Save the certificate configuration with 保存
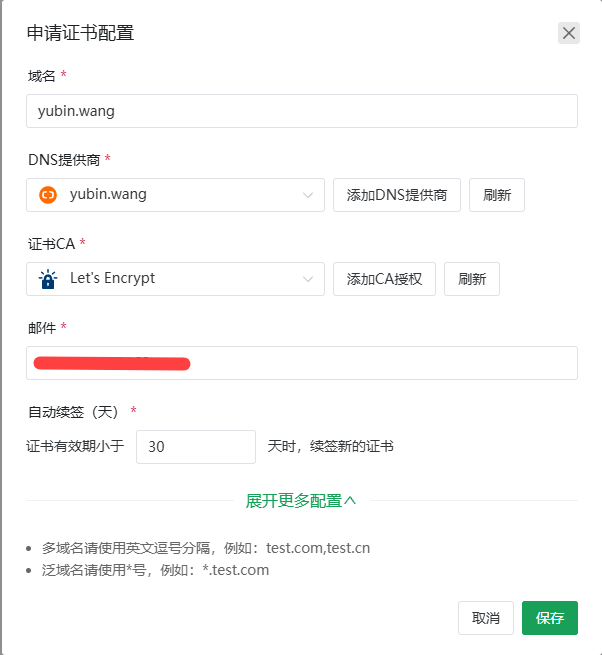The image size is (602, 655). click(549, 618)
